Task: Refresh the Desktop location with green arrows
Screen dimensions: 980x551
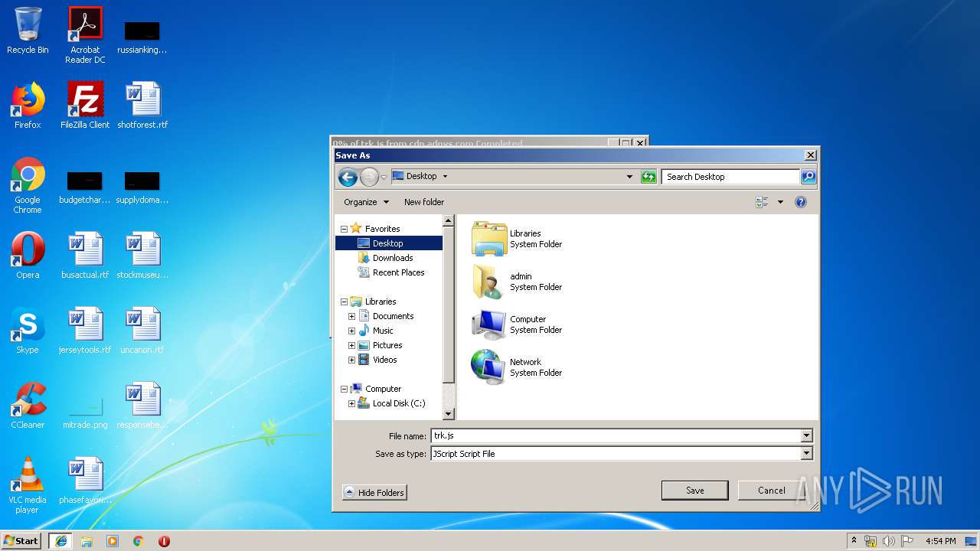Action: click(648, 177)
